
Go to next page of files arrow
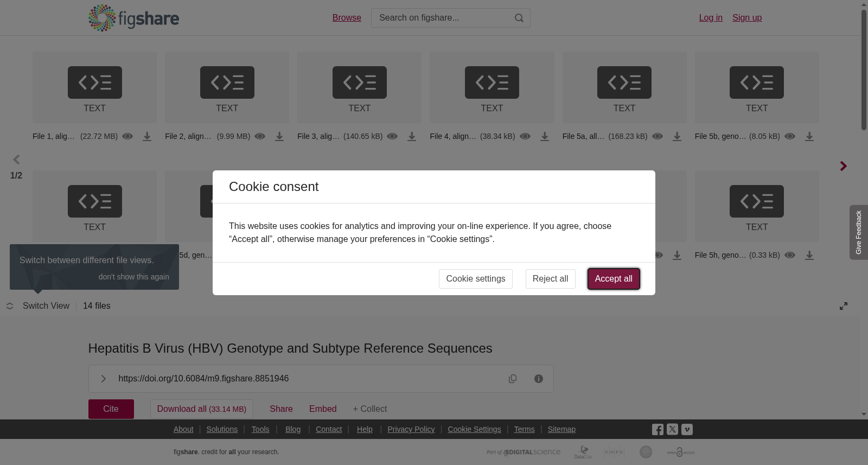843,166
